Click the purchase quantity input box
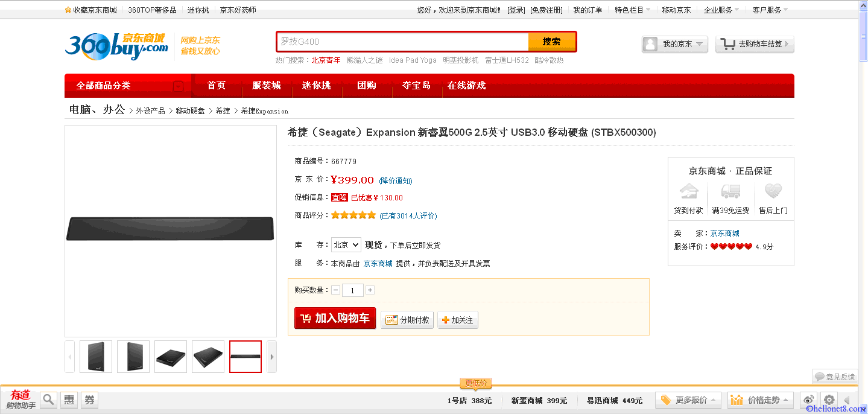This screenshot has width=868, height=414. pos(353,290)
